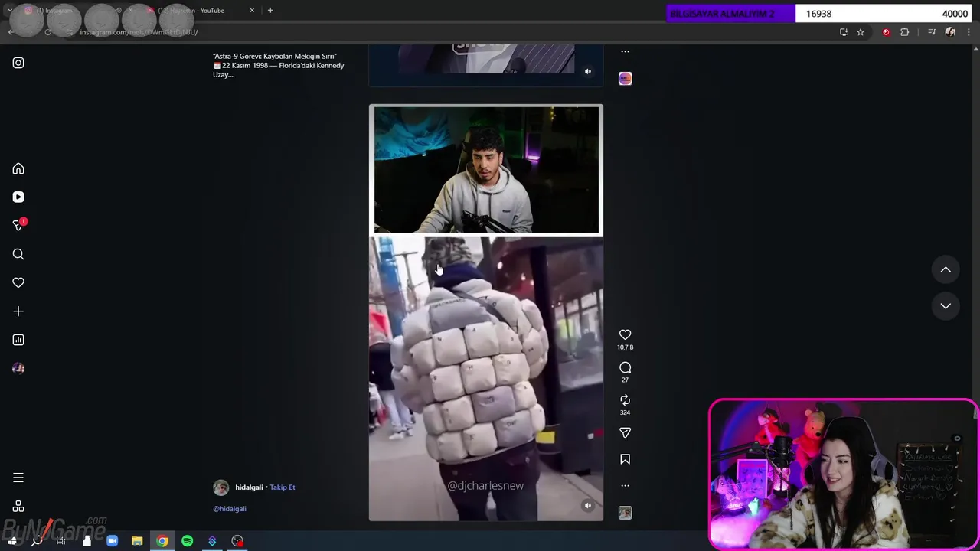Open the Meta apps icon at sidebar bottom
The height and width of the screenshot is (551, 980).
[x=18, y=507]
